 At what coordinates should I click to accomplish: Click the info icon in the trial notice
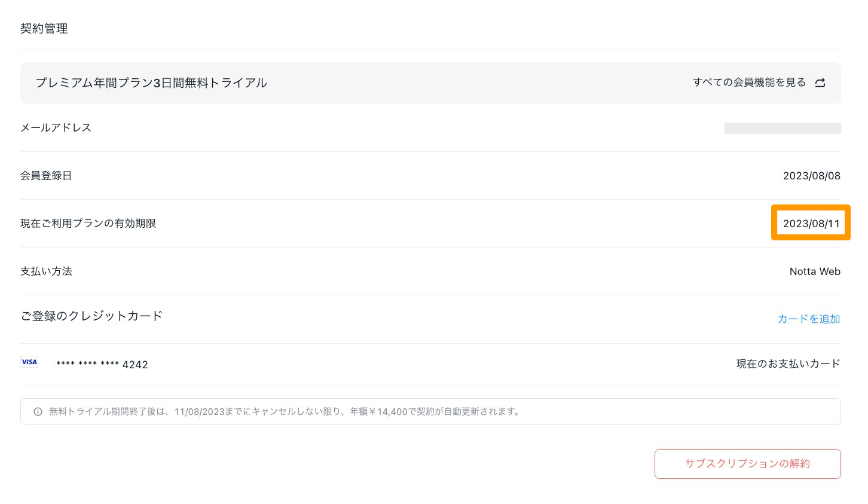click(38, 412)
